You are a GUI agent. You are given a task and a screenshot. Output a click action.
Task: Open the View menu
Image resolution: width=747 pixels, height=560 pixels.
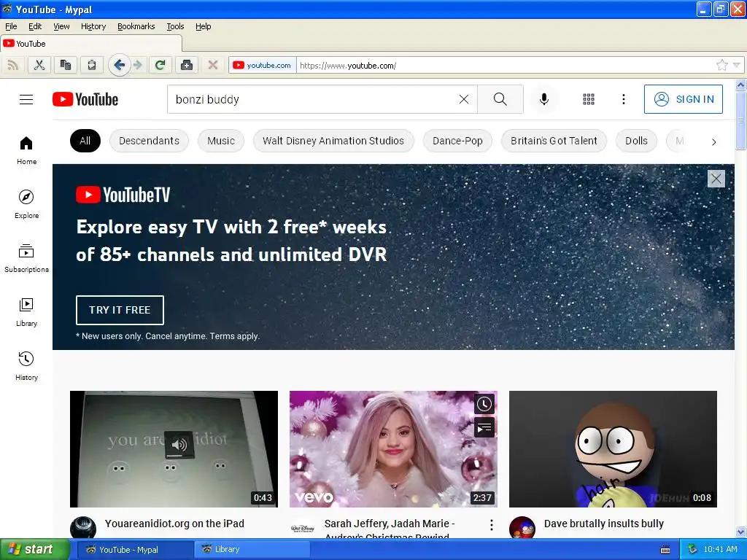[x=61, y=26]
